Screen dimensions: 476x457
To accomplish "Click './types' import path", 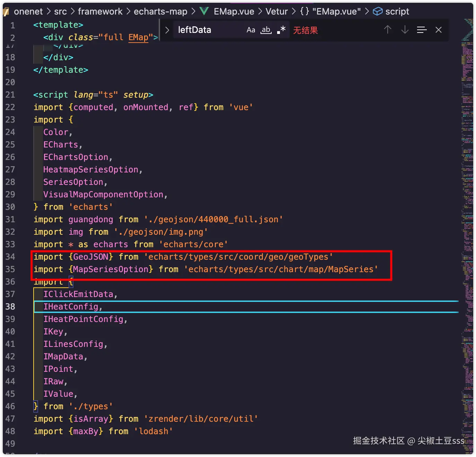I will coord(91,406).
